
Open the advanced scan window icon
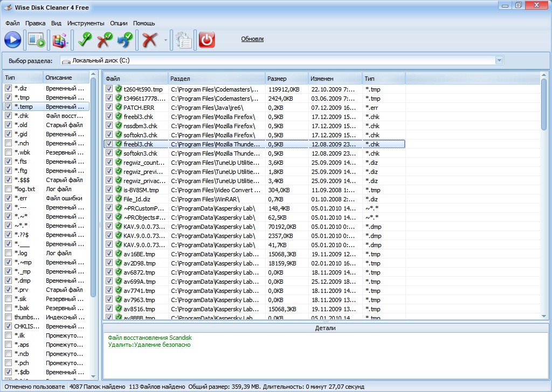pos(37,39)
